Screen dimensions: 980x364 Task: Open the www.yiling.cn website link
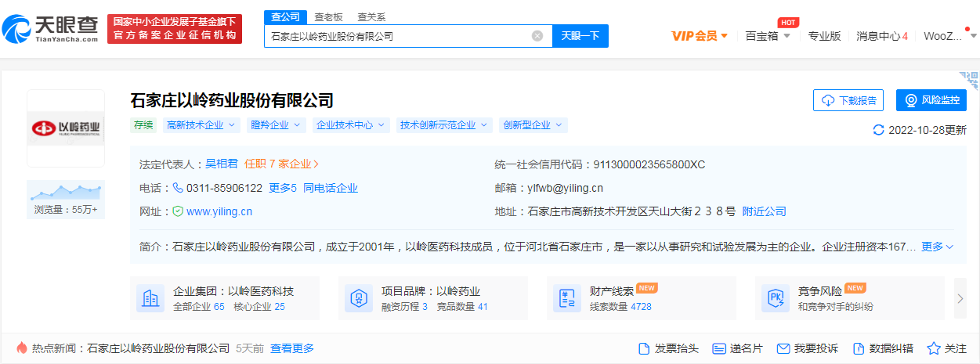tap(219, 211)
